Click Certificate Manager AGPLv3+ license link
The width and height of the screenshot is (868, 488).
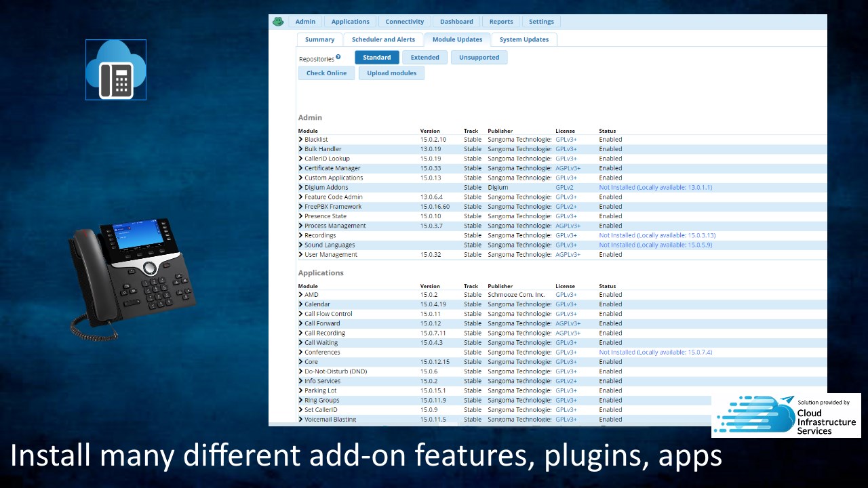point(568,168)
